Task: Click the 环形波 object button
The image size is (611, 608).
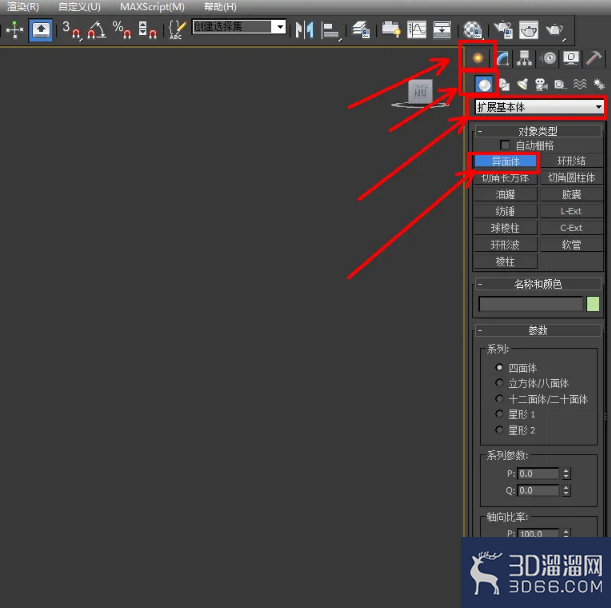Action: [505, 245]
